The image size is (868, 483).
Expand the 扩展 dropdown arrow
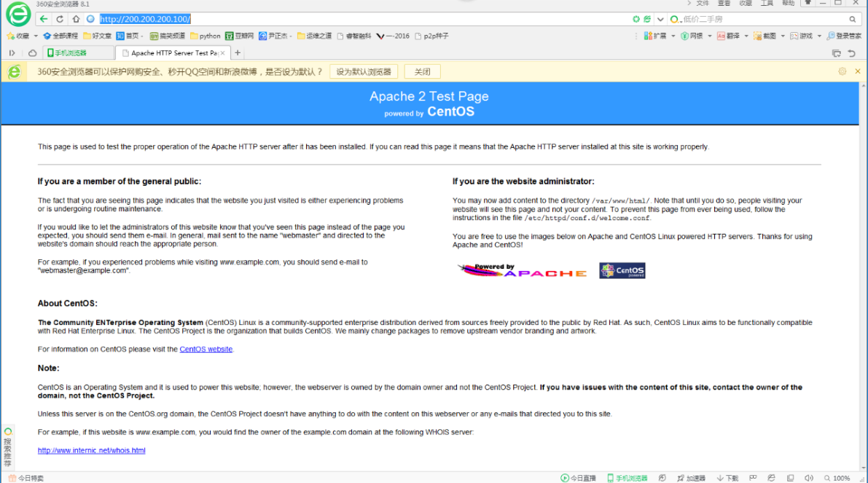pyautogui.click(x=673, y=36)
